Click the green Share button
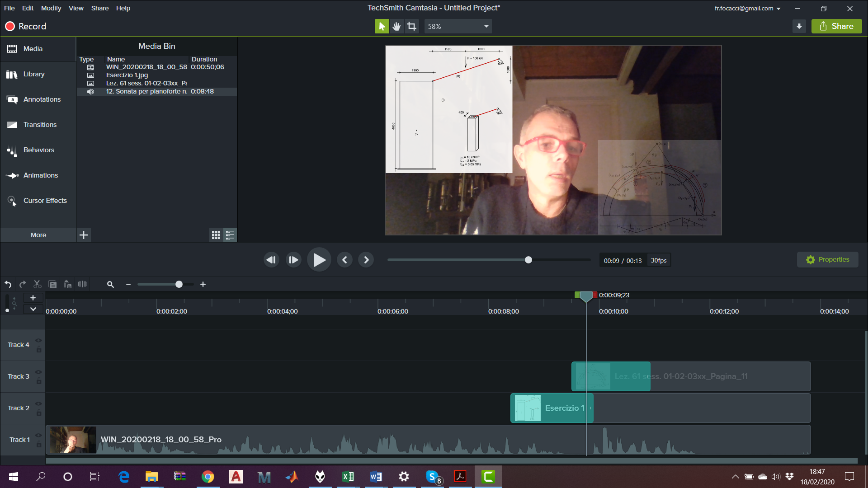868x488 pixels. [836, 26]
